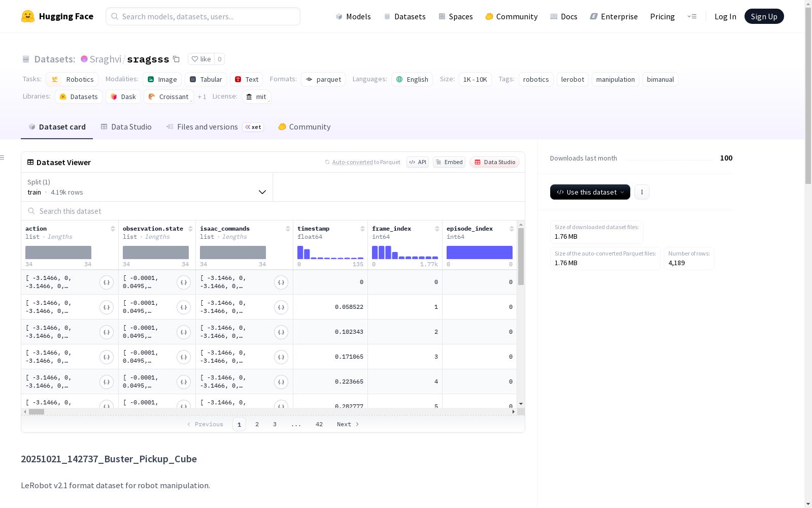Sort by the observation.state column

point(190,229)
